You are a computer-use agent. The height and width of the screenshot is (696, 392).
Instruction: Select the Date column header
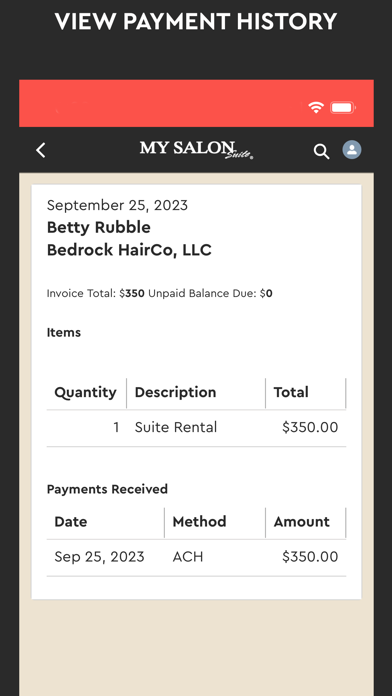(71, 522)
